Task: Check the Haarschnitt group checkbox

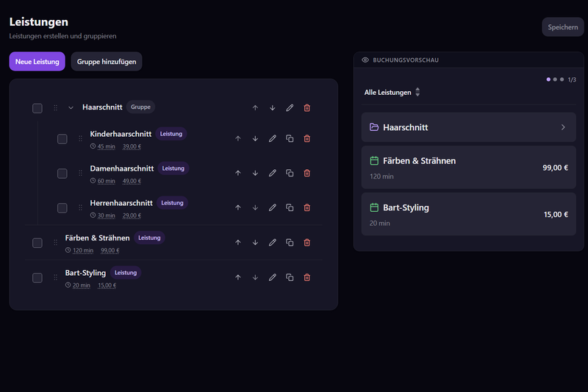Action: [x=37, y=108]
